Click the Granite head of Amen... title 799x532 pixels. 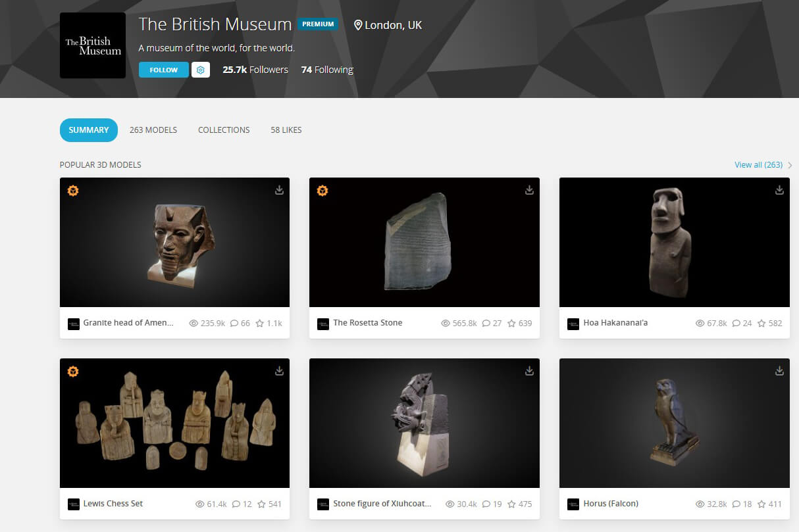[128, 323]
